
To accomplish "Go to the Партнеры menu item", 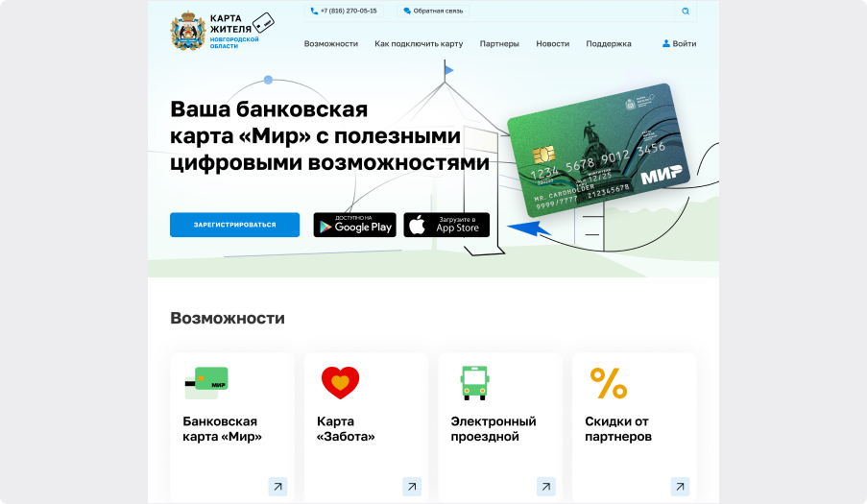I will tap(499, 43).
